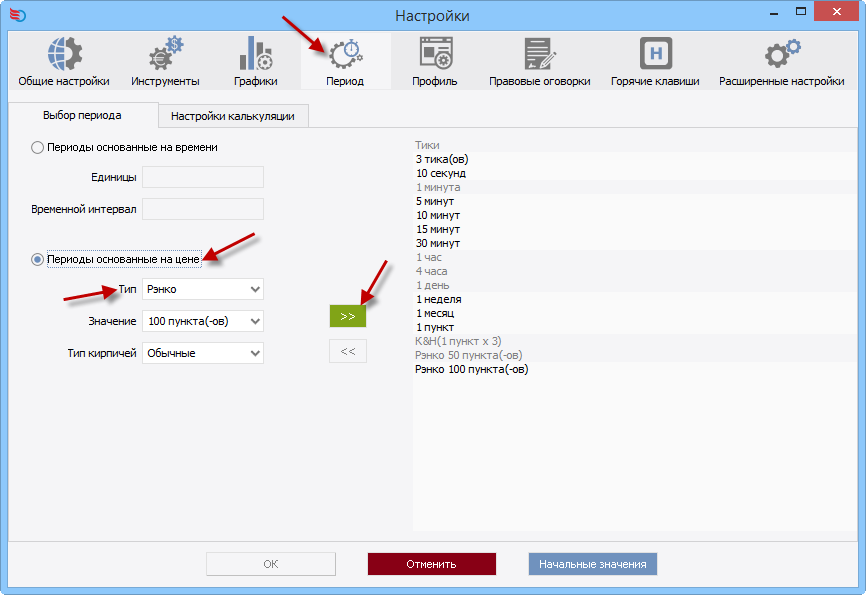The height and width of the screenshot is (595, 866).
Task: Switch to Настройки калькуляции tab
Action: tap(232, 116)
